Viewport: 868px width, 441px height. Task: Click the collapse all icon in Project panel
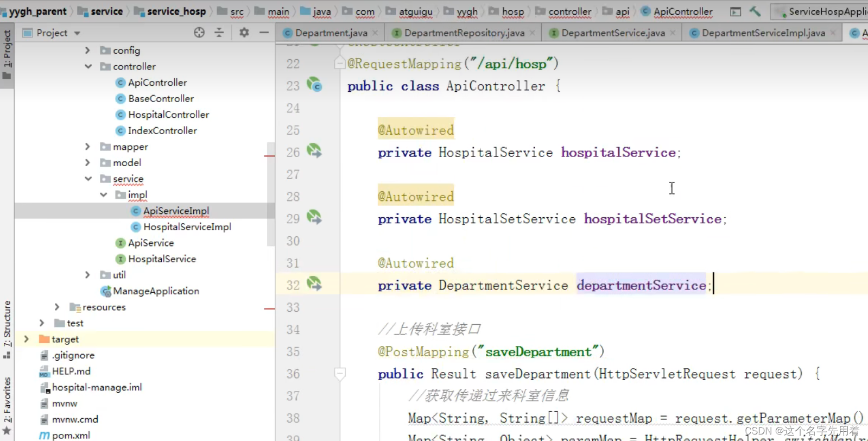(219, 33)
